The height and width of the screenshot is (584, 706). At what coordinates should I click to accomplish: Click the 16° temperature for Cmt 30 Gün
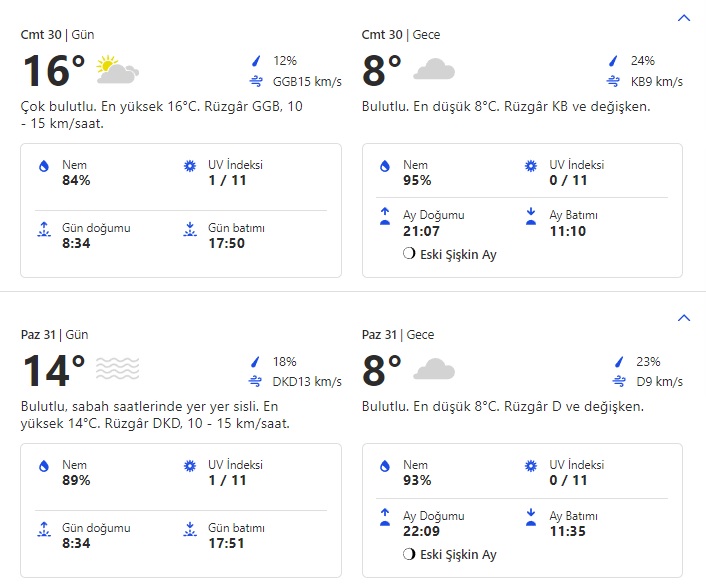pyautogui.click(x=53, y=72)
